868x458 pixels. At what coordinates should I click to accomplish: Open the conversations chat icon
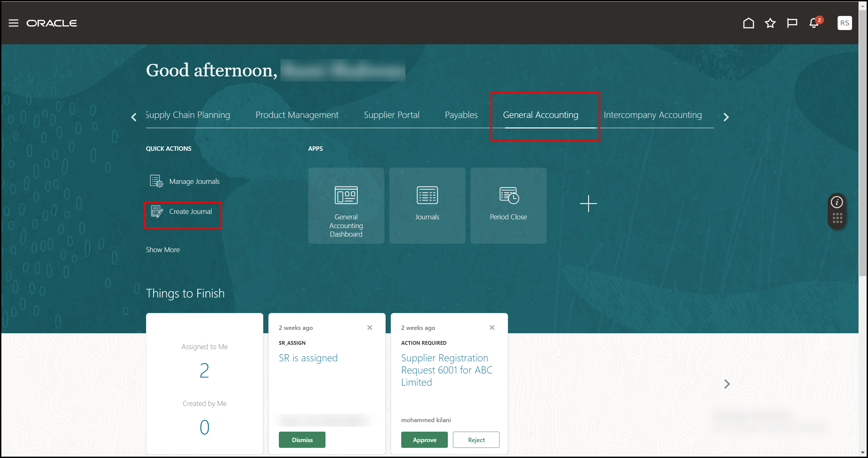[792, 23]
